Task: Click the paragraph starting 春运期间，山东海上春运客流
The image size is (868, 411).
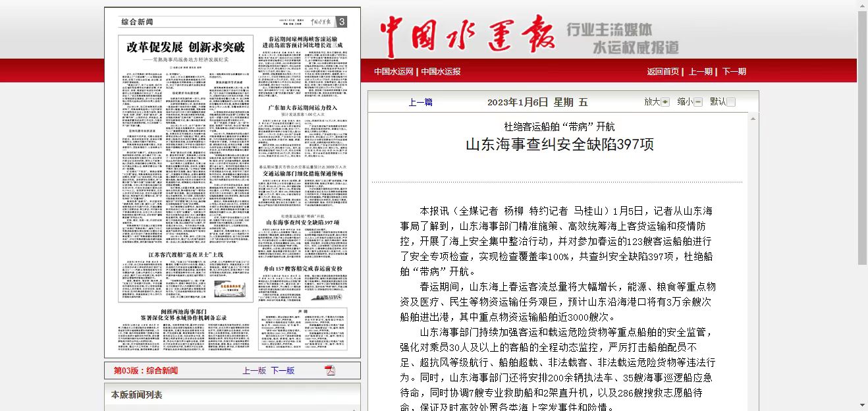Action: [557, 302]
